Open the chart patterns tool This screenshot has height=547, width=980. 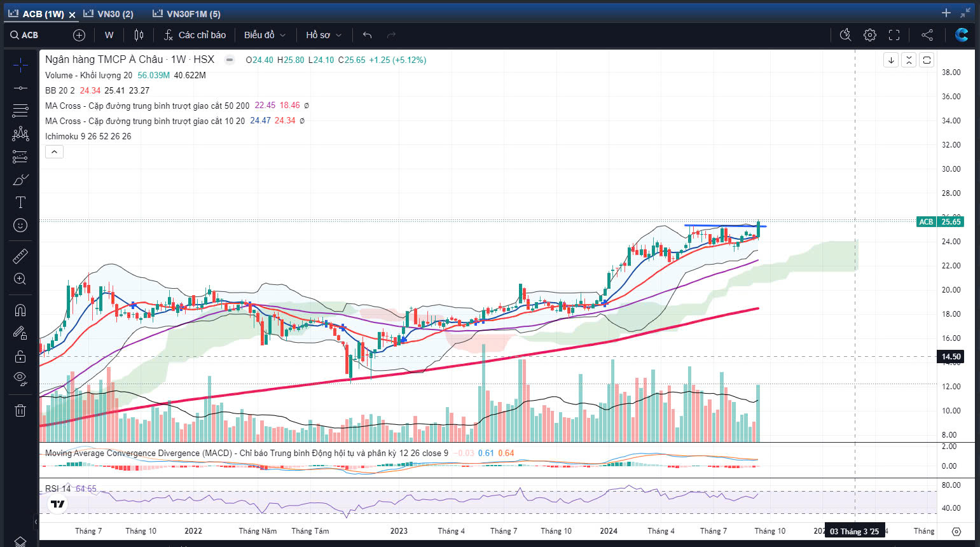[20, 134]
